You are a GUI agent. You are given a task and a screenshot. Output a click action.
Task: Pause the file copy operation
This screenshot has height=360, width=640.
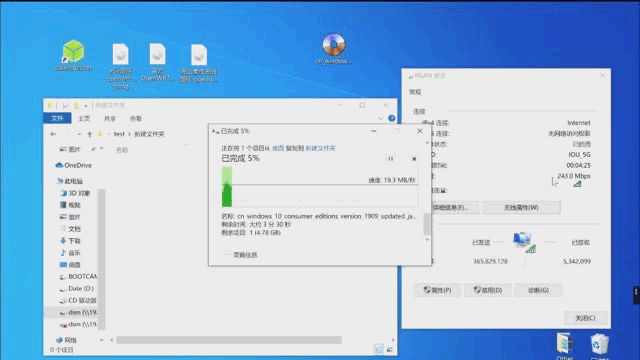[x=391, y=159]
